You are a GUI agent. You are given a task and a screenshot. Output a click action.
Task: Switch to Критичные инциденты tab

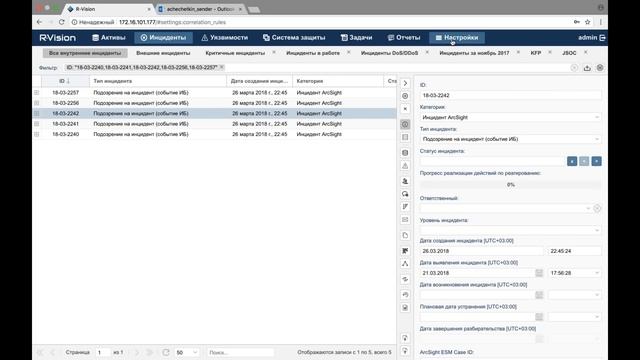[x=235, y=53]
